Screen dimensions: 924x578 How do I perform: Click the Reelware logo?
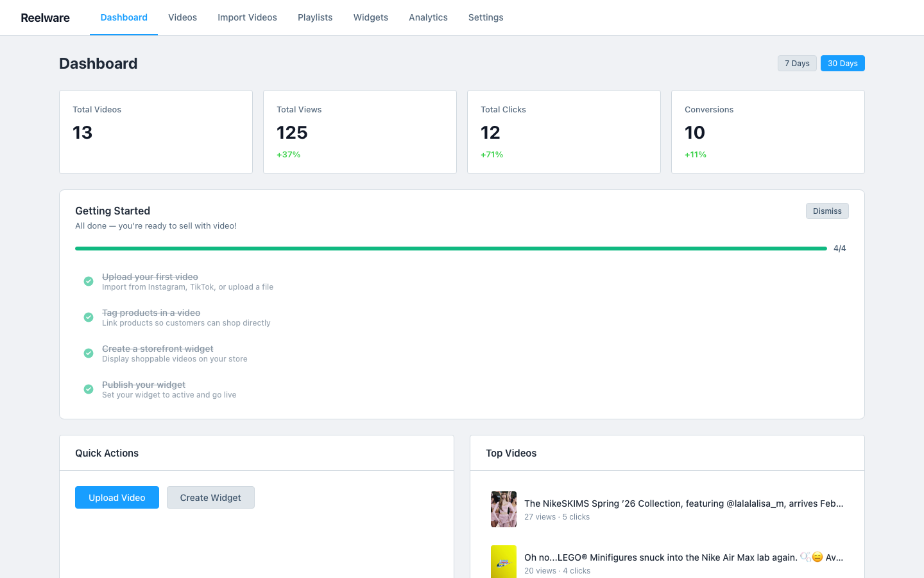click(45, 17)
